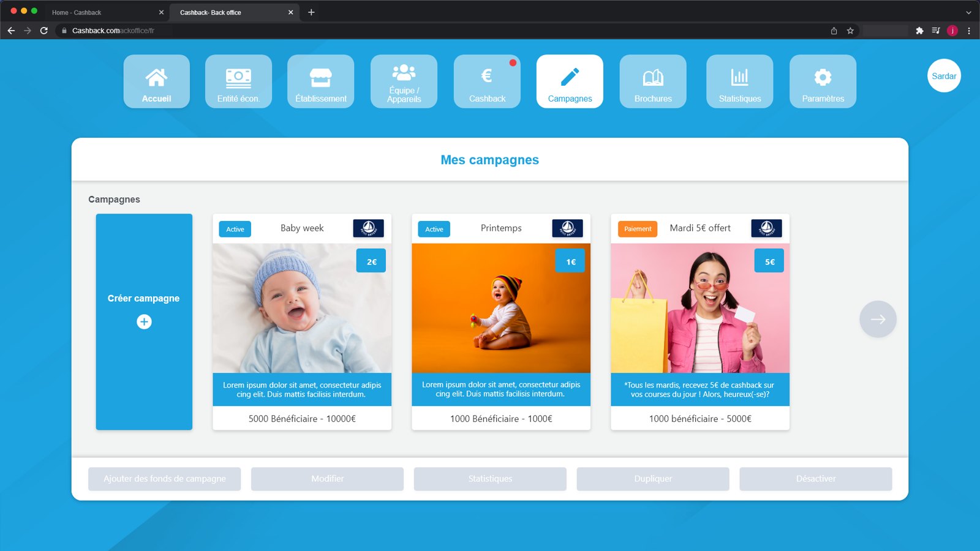
Task: Click the brand logo on Baby week card
Action: (368, 228)
